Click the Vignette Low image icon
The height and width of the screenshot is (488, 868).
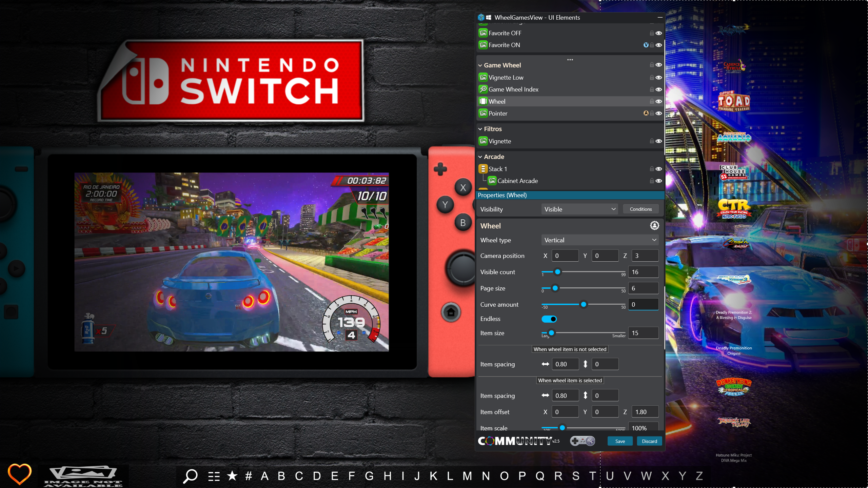tap(483, 77)
